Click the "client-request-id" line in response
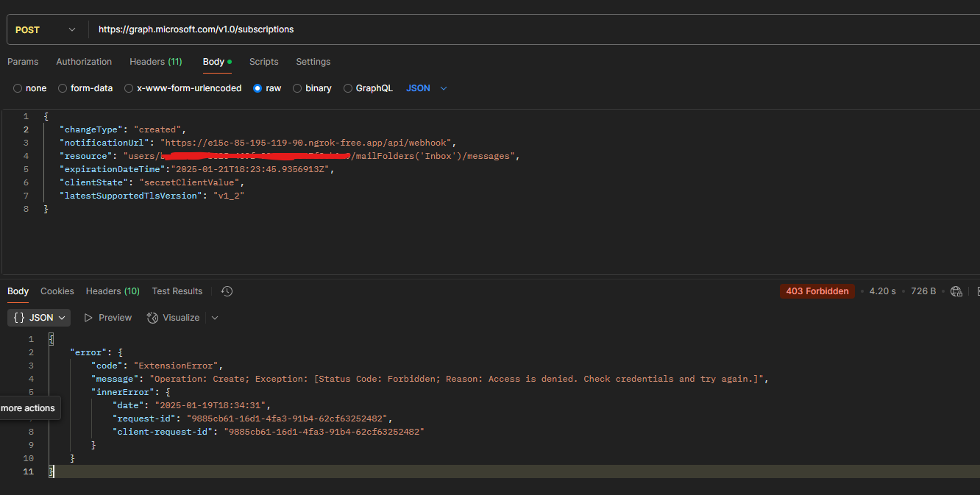 (x=269, y=432)
